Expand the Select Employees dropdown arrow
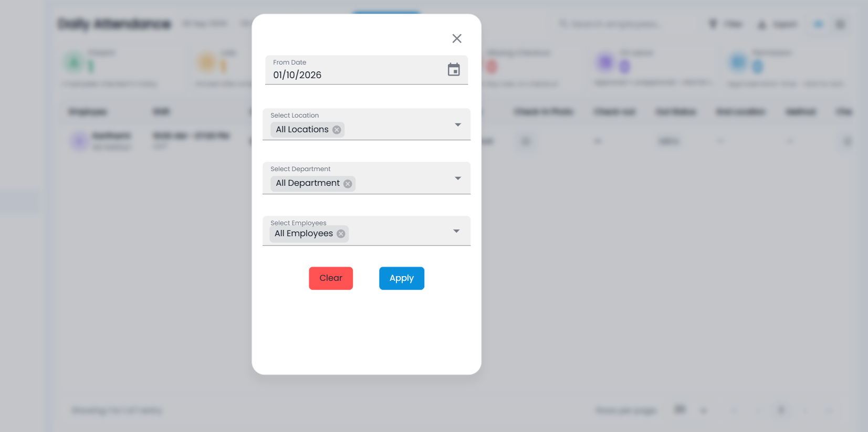This screenshot has height=432, width=868. tap(456, 231)
